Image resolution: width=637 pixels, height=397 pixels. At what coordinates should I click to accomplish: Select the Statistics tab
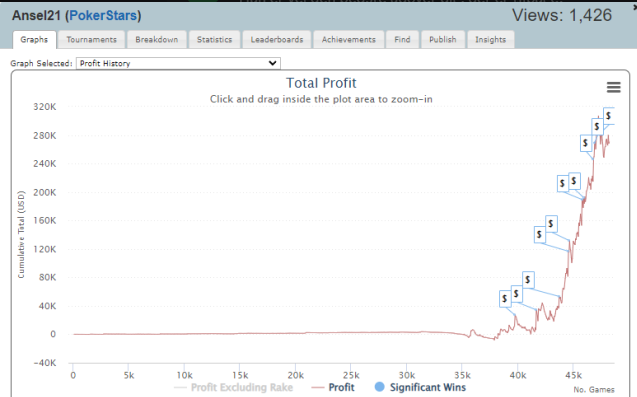pyautogui.click(x=214, y=40)
